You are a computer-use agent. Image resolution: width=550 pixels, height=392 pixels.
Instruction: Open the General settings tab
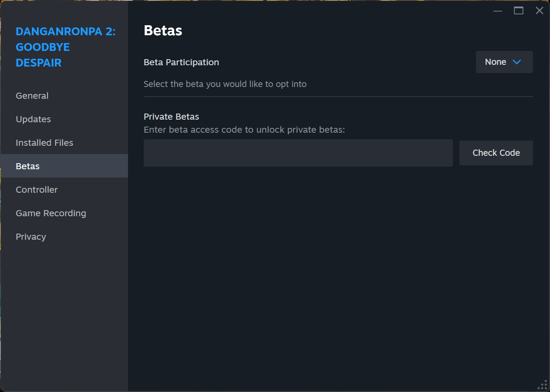pos(32,96)
